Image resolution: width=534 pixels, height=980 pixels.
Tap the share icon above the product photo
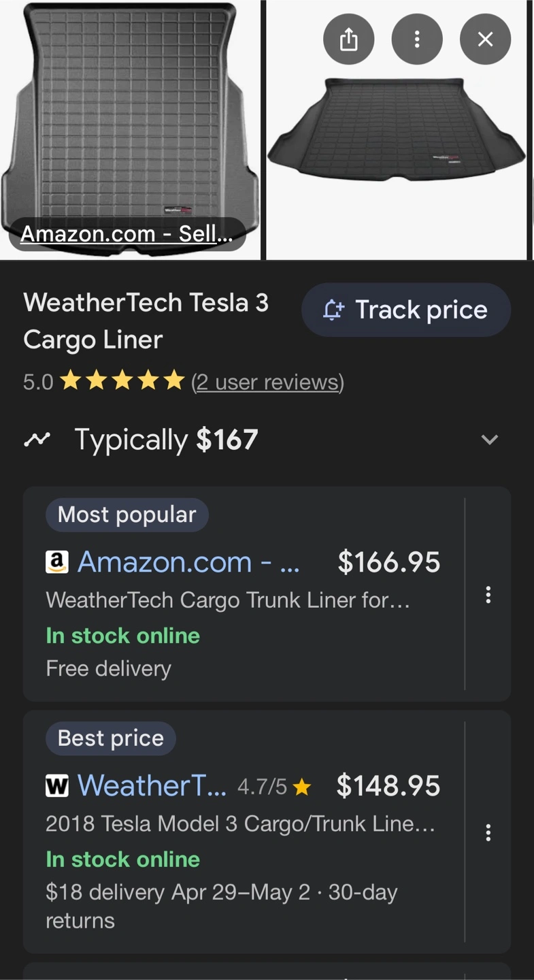[348, 39]
